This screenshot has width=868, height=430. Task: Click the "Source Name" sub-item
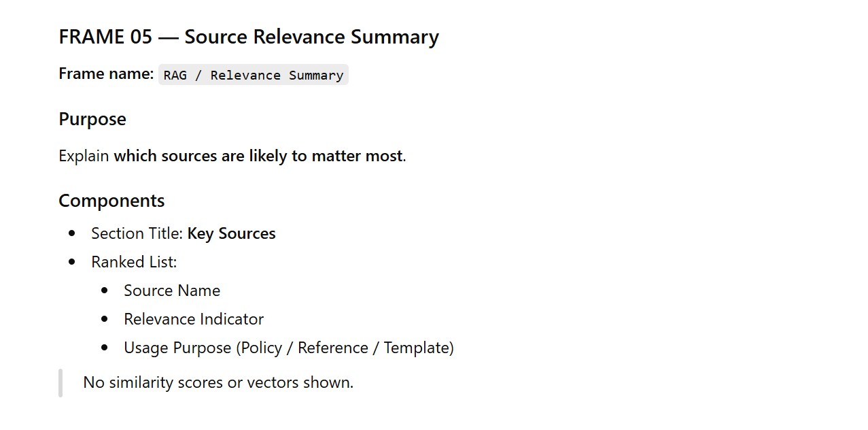pos(172,291)
